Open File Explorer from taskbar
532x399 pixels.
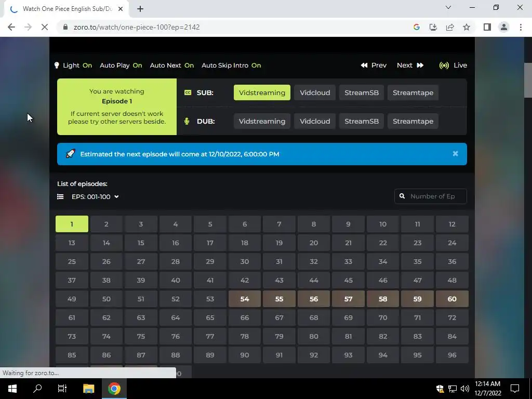tap(88, 389)
